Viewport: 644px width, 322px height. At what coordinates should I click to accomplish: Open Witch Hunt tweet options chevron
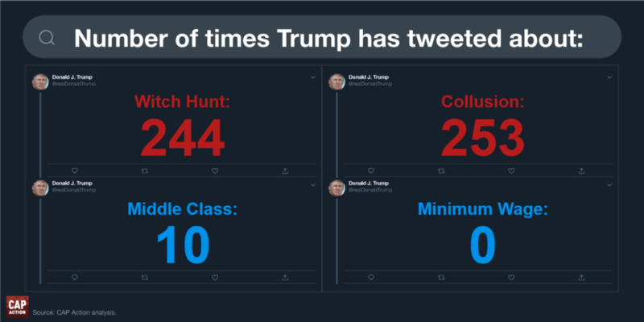(x=313, y=77)
